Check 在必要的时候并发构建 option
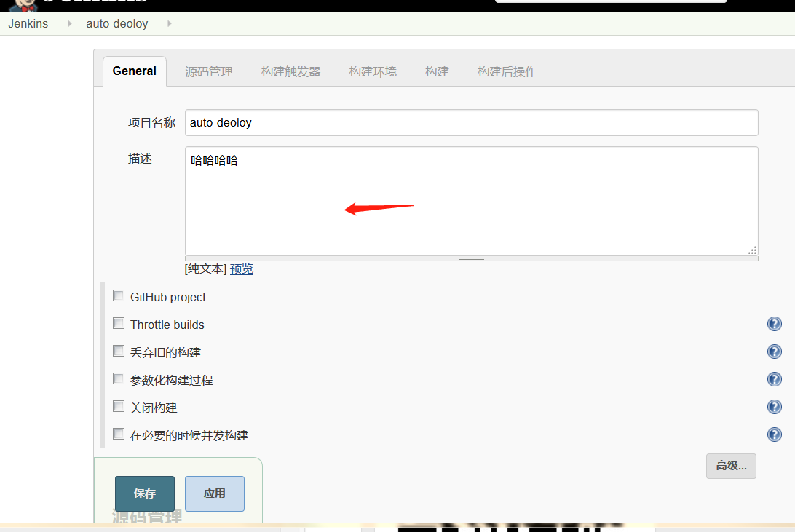This screenshot has width=795, height=532. [119, 434]
